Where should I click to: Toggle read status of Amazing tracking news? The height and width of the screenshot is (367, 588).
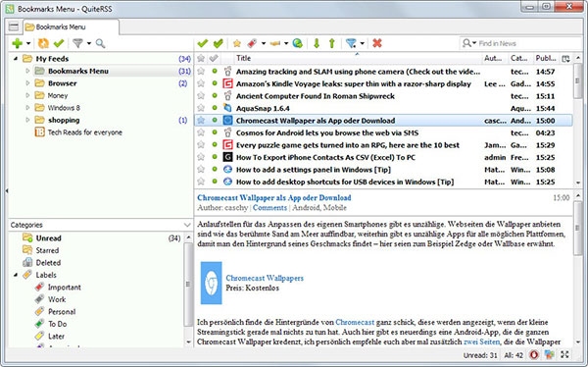point(215,71)
